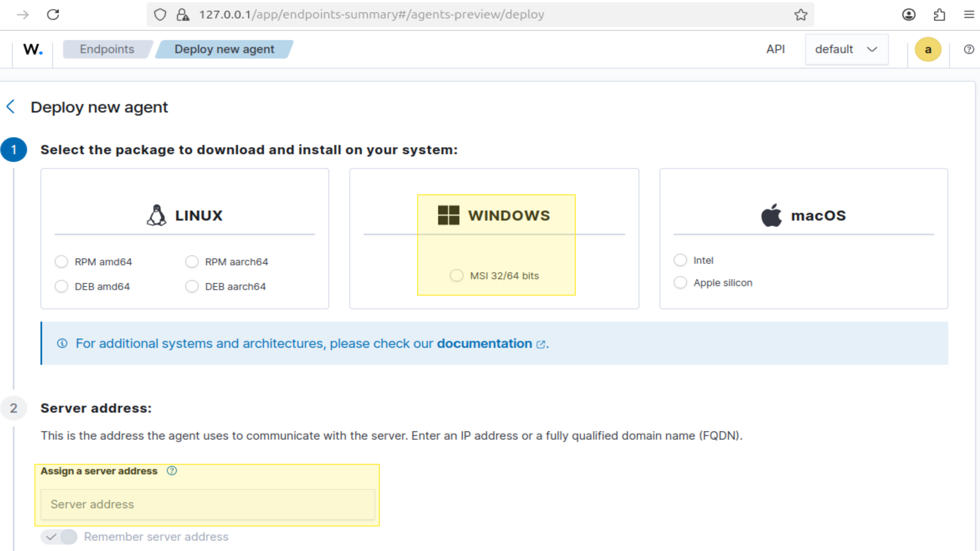
Task: Open the user avatar 'a' menu
Action: [x=928, y=49]
